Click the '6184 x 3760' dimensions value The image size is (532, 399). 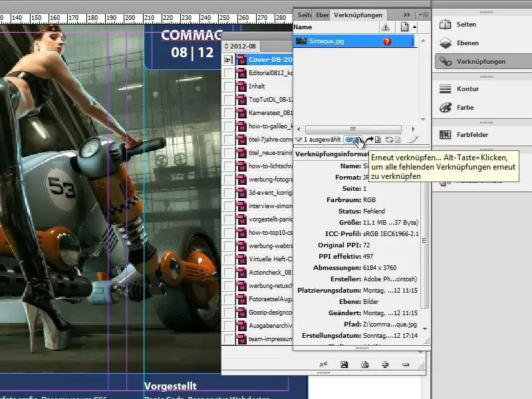coord(380,268)
